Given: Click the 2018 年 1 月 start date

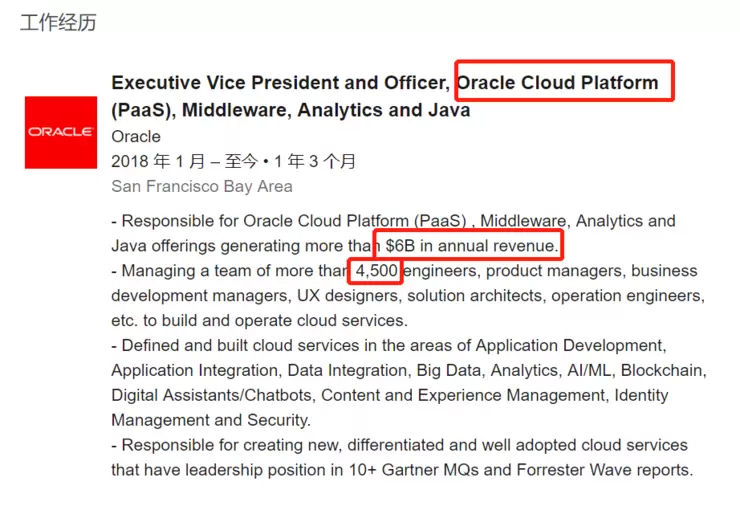Looking at the screenshot, I should click(158, 161).
